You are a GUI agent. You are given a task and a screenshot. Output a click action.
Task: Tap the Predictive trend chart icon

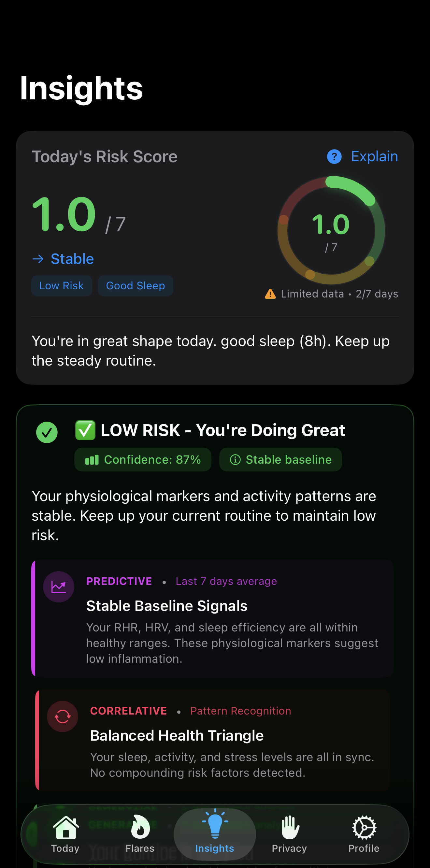(x=59, y=586)
